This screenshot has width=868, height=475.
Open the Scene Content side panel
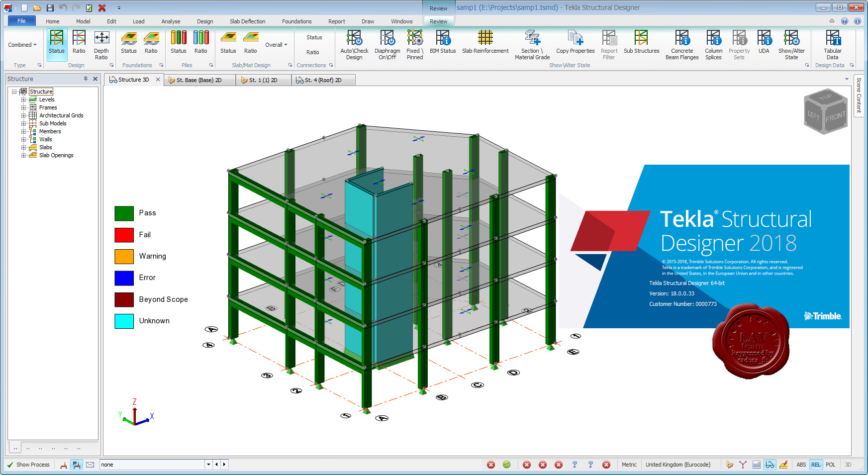(x=859, y=95)
